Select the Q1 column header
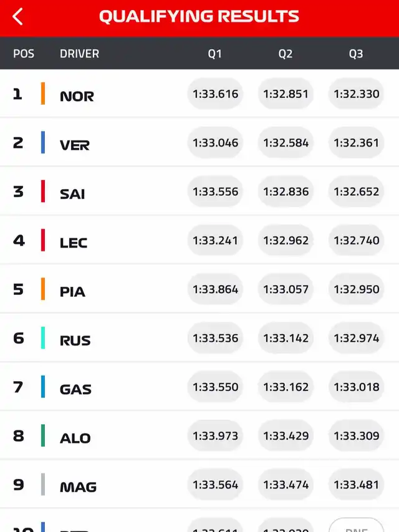 click(x=215, y=54)
